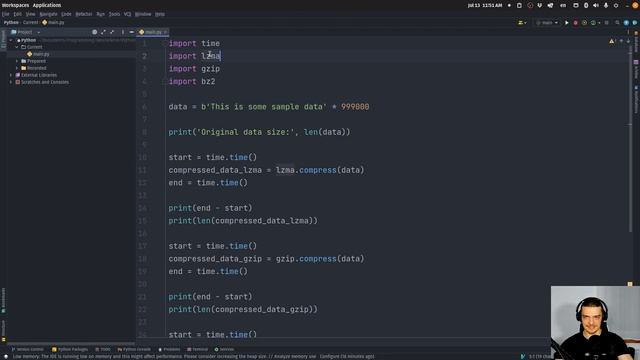
Task: Go to previous highlighted error arrow
Action: point(621,41)
